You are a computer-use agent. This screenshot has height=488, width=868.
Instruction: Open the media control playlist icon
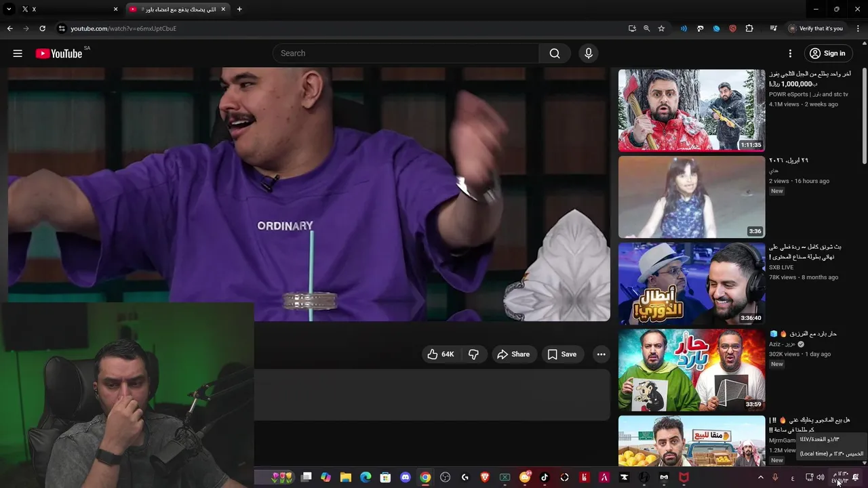[773, 28]
